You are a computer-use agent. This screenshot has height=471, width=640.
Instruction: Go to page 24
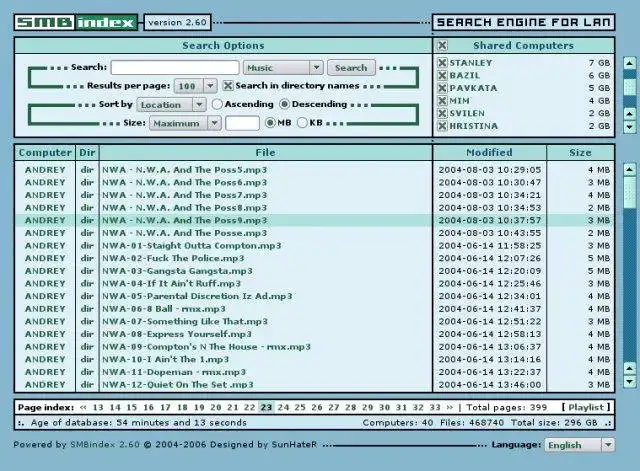[x=283, y=407]
